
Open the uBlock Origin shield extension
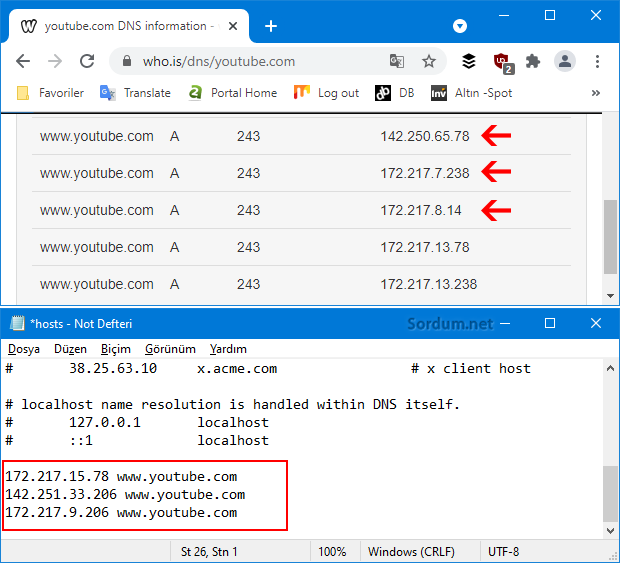point(503,62)
